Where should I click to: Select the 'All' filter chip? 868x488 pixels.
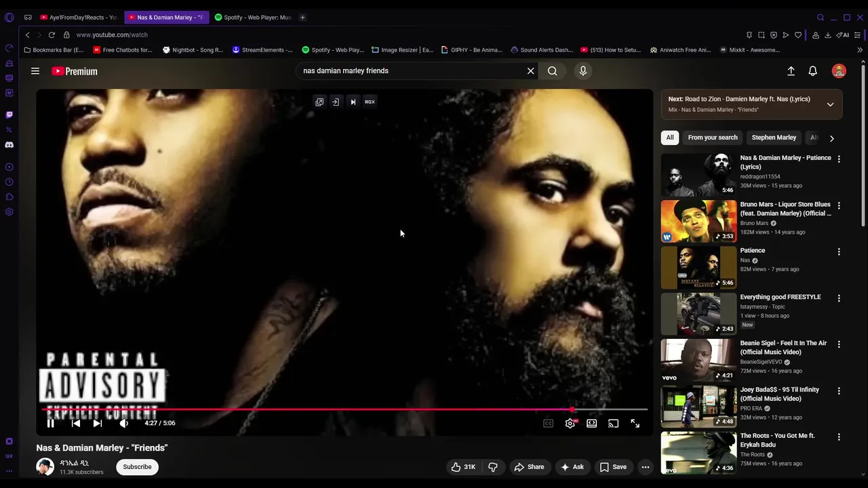tap(670, 138)
